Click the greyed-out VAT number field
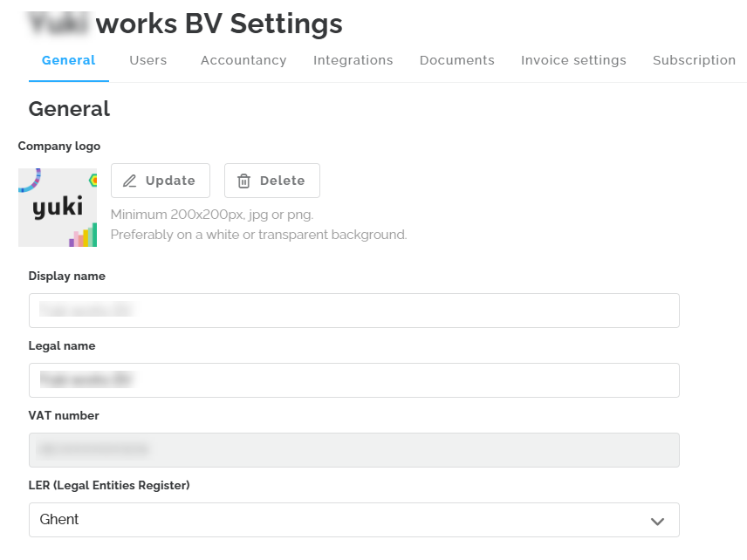Image resolution: width=747 pixels, height=560 pixels. click(353, 450)
